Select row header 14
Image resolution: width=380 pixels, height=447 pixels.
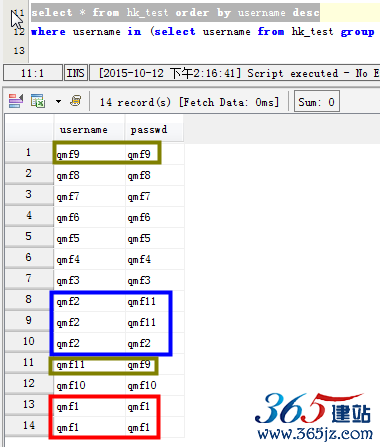point(29,426)
